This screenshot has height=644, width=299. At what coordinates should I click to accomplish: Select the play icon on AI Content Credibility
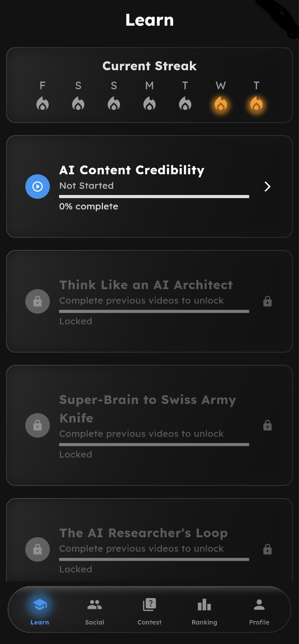pyautogui.click(x=37, y=186)
